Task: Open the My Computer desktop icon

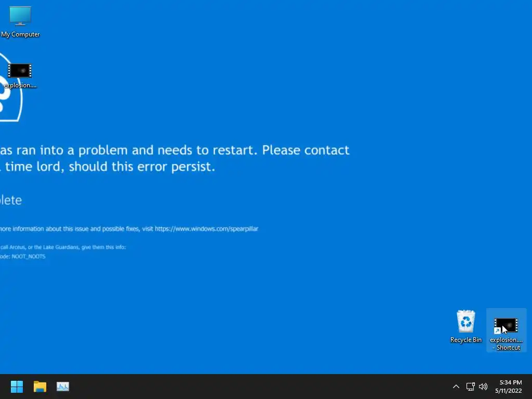Action: (20, 22)
